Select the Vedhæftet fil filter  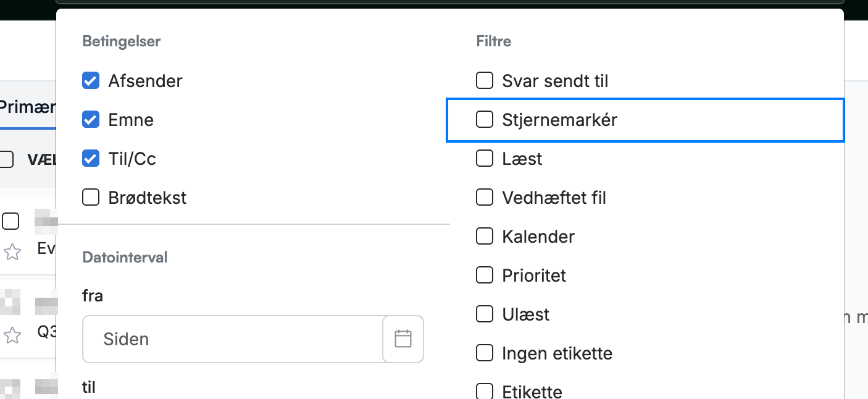(x=485, y=198)
